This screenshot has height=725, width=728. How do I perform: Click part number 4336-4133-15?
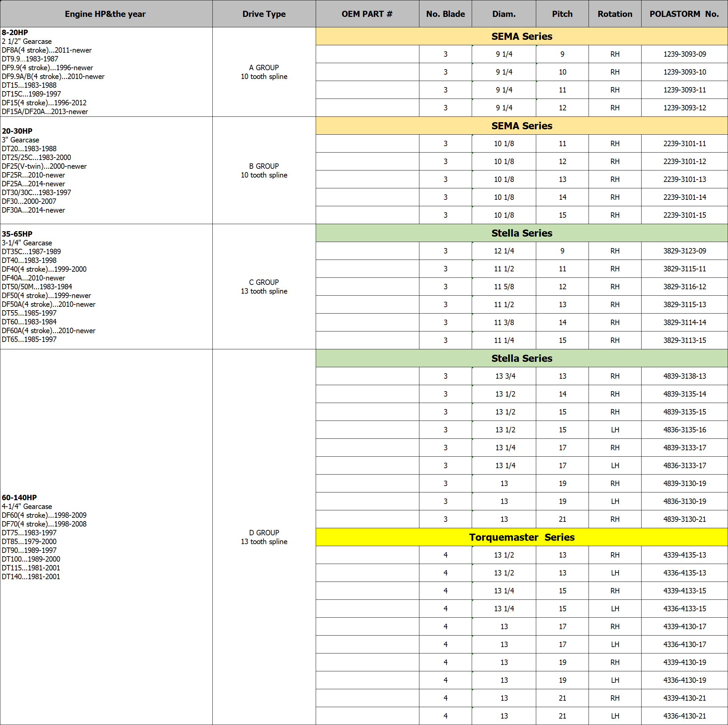(x=685, y=609)
